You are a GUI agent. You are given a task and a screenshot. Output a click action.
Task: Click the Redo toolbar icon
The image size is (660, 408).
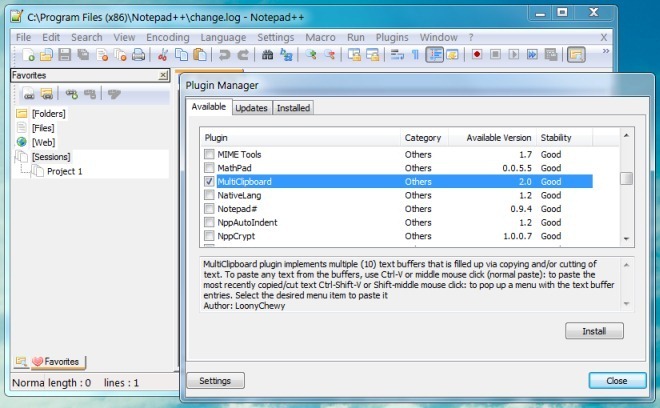(x=243, y=55)
